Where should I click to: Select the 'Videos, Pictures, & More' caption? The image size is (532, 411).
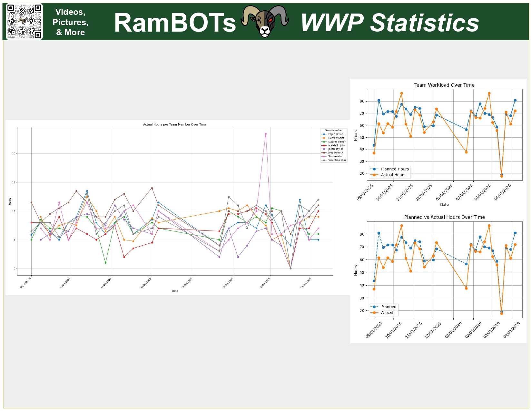pyautogui.click(x=70, y=22)
